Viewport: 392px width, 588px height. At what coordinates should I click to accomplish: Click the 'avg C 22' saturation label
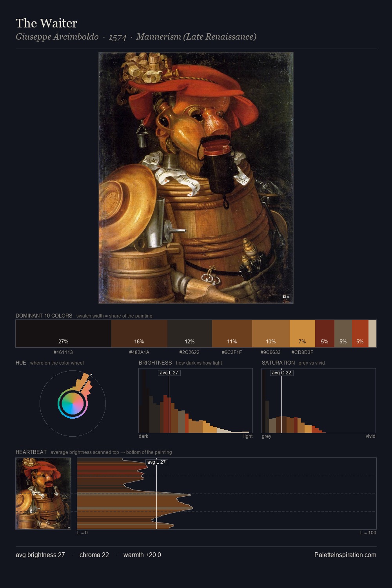click(x=281, y=373)
